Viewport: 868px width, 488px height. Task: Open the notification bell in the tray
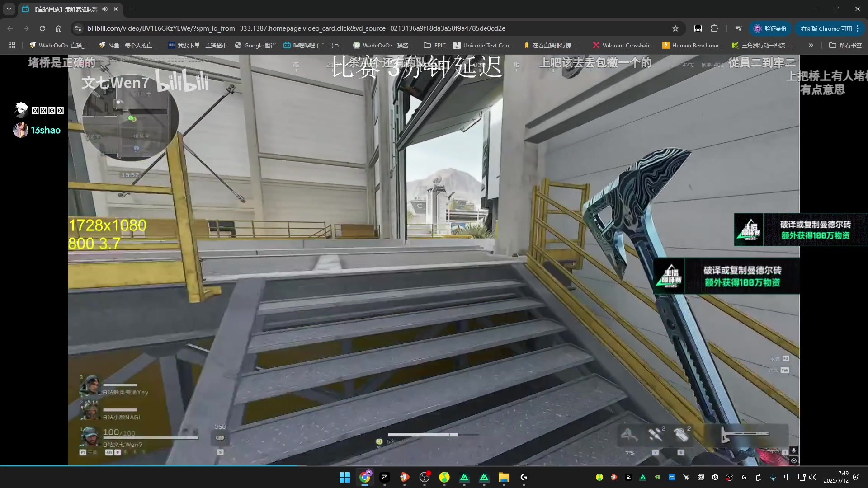[x=856, y=477]
